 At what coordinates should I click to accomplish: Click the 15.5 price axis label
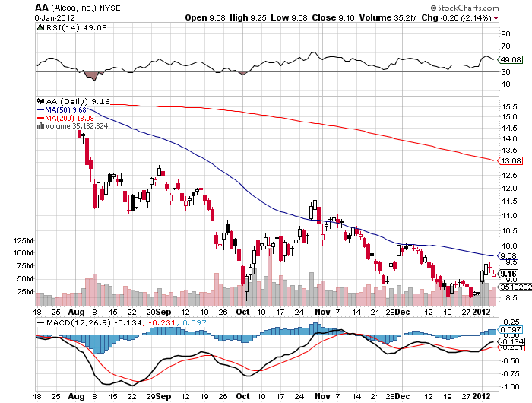(x=509, y=107)
